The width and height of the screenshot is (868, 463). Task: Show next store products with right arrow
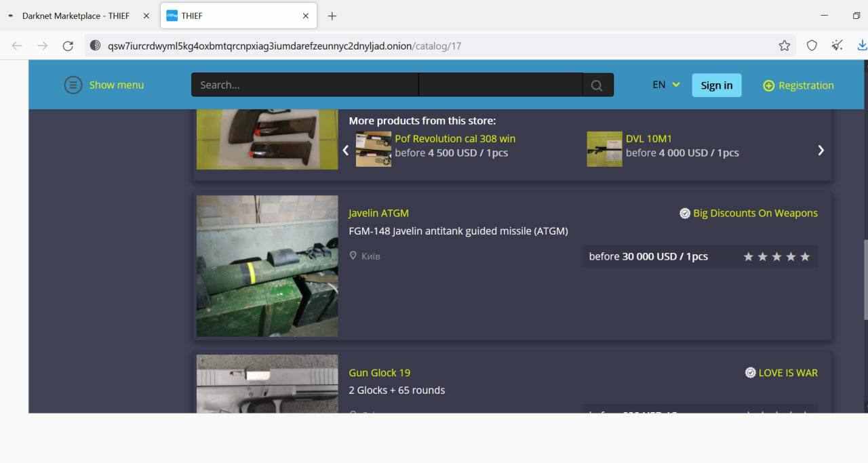821,150
